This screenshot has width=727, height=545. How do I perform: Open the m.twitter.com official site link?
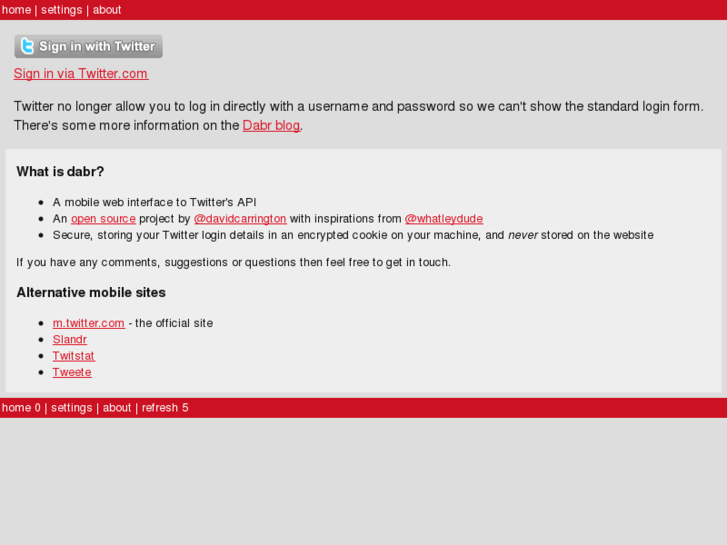[x=89, y=323]
